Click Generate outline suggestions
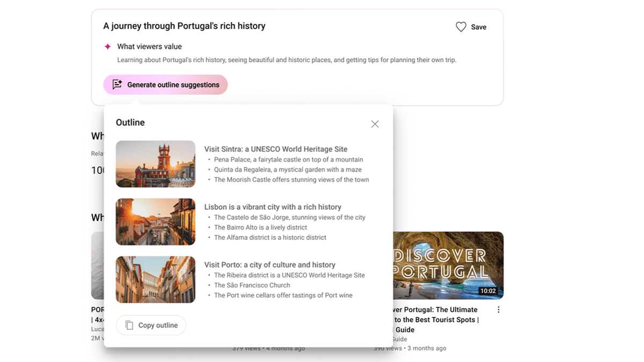644x362 pixels. (165, 85)
